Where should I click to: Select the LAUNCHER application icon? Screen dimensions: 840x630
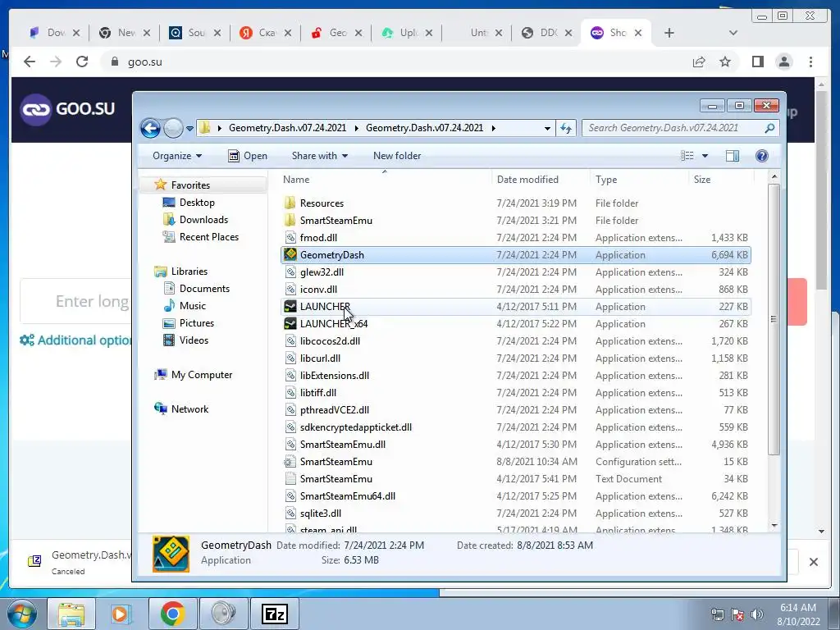[x=290, y=307]
